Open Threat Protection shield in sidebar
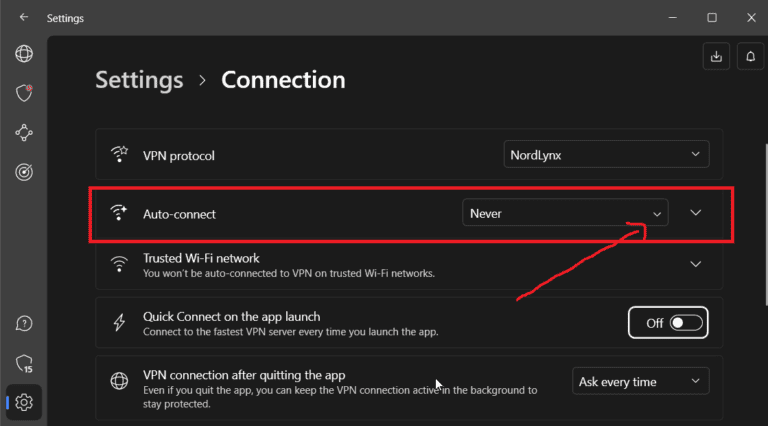The height and width of the screenshot is (426, 768). pos(24,93)
